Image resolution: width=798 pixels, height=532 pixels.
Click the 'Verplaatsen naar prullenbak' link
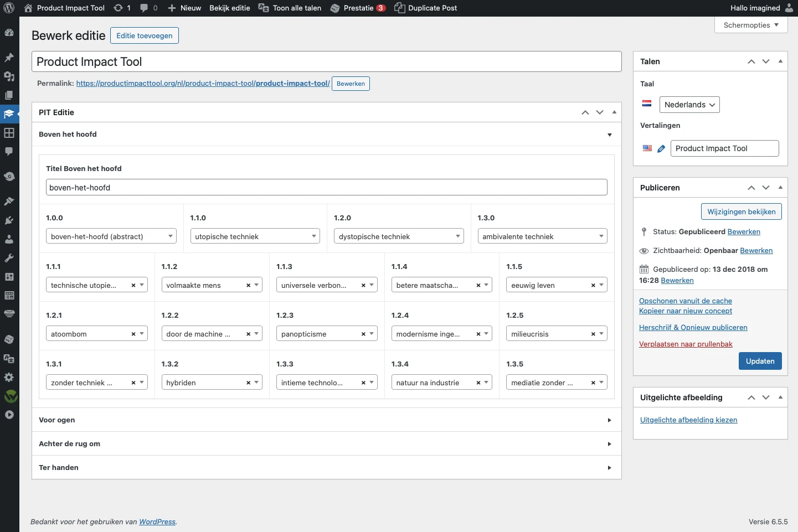pyautogui.click(x=686, y=344)
